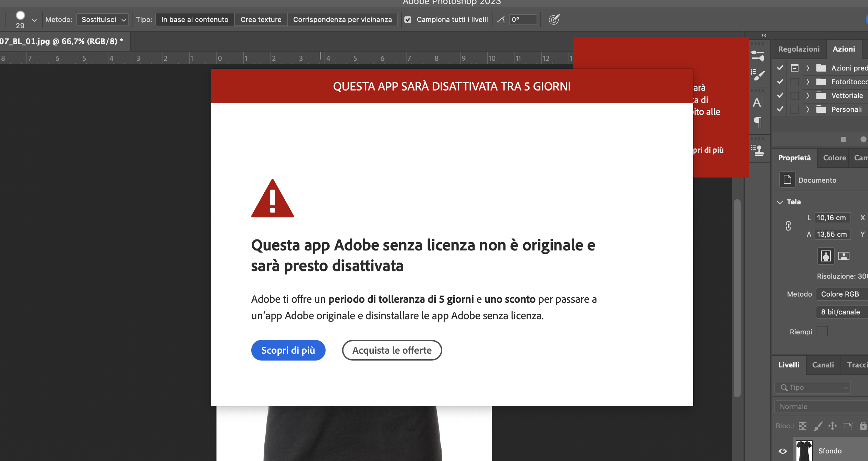This screenshot has width=868, height=461.
Task: Click the brush angle icon in options bar
Action: point(501,20)
